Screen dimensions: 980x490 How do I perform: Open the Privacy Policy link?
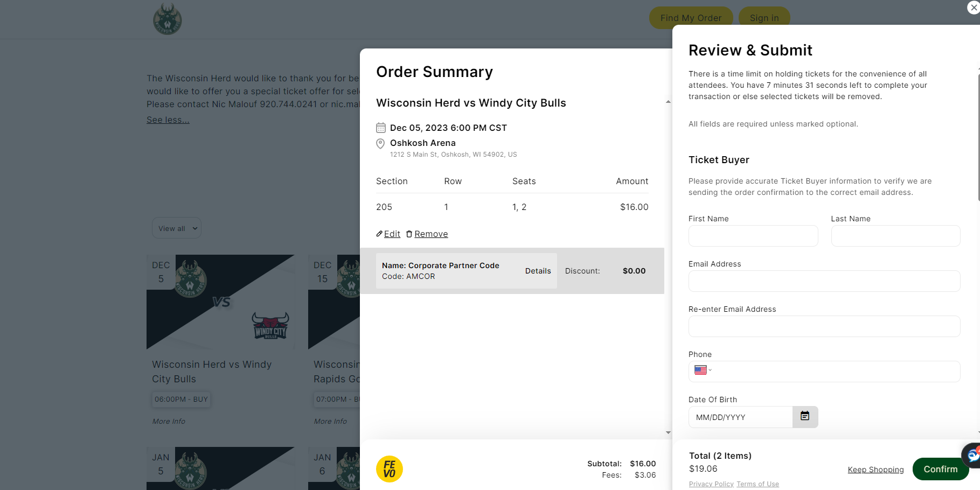[x=711, y=484]
